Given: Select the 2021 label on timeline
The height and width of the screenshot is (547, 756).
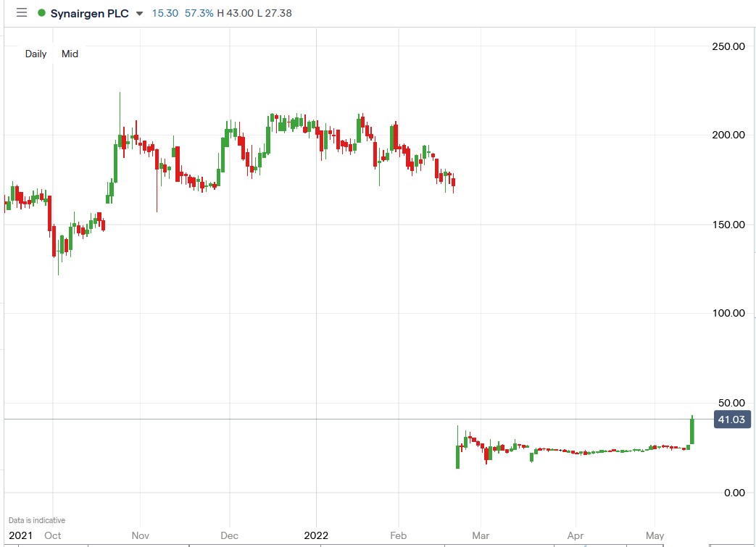Looking at the screenshot, I should [x=21, y=535].
